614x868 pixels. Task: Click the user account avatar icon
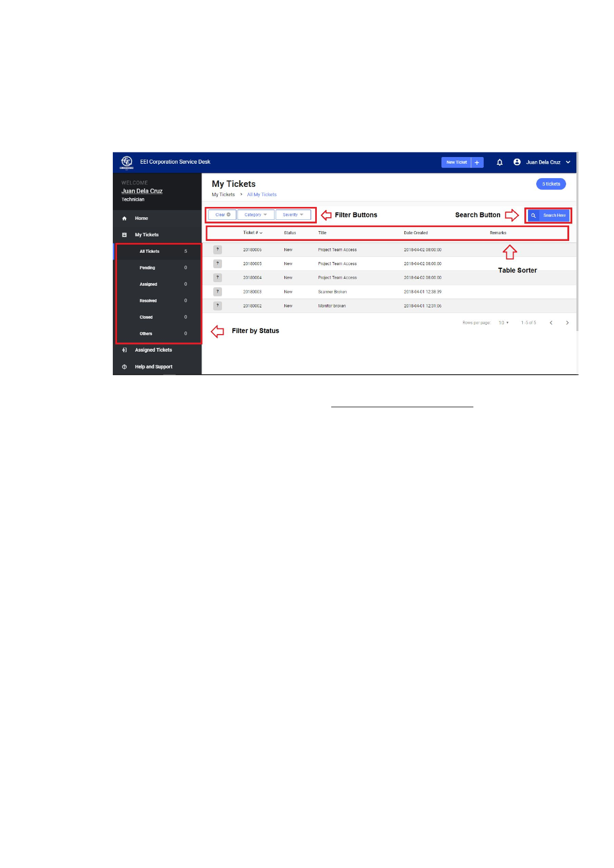point(517,162)
